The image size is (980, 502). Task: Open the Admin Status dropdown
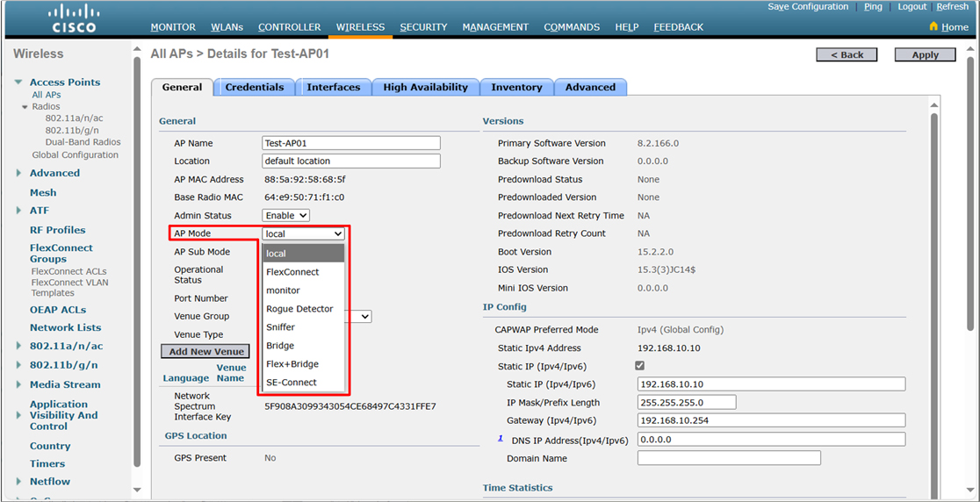tap(285, 215)
